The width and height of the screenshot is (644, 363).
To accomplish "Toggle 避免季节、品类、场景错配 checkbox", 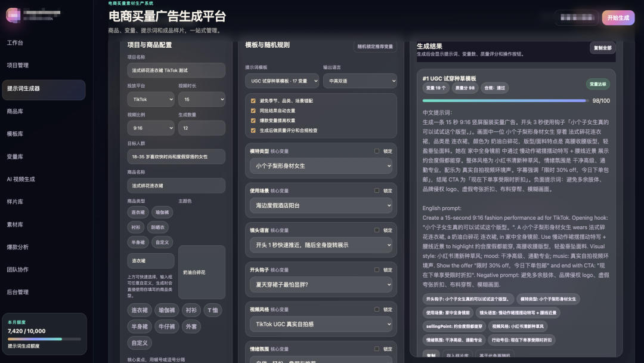I will tap(253, 101).
